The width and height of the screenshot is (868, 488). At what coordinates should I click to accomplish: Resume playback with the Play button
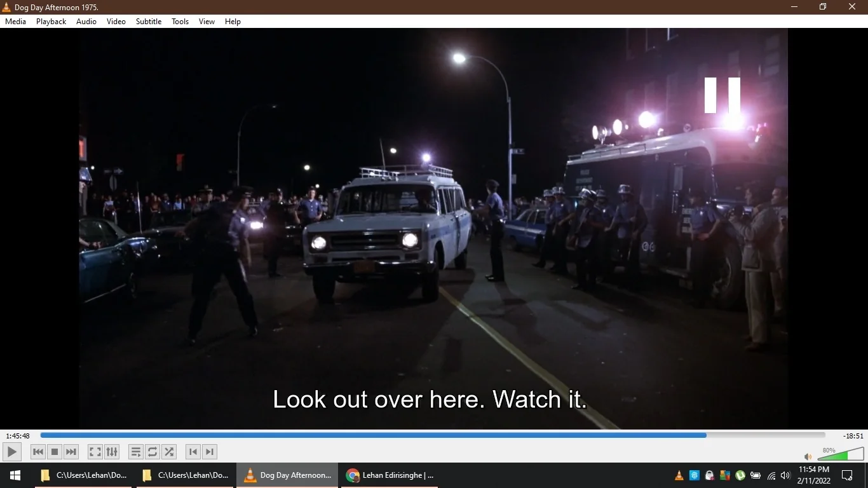tap(11, 452)
